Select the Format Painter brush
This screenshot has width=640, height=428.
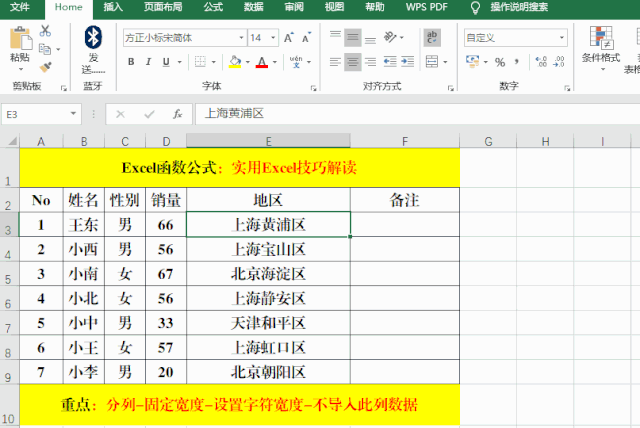45,67
